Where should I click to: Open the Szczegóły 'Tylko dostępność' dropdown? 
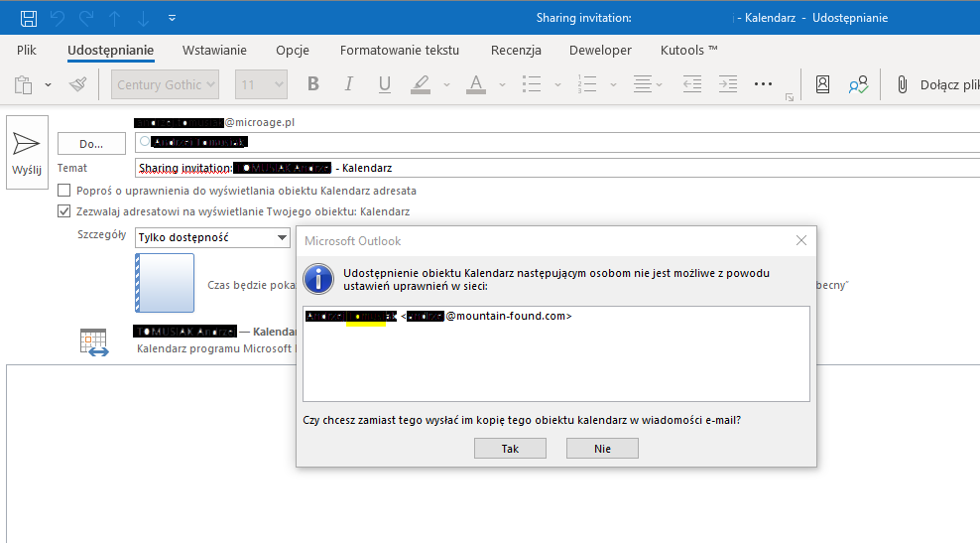tap(212, 237)
